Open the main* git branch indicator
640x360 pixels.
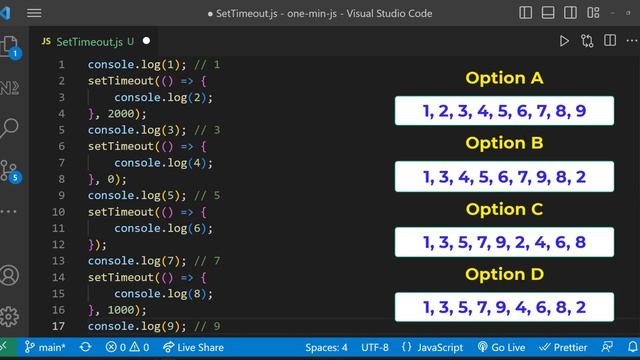45,347
